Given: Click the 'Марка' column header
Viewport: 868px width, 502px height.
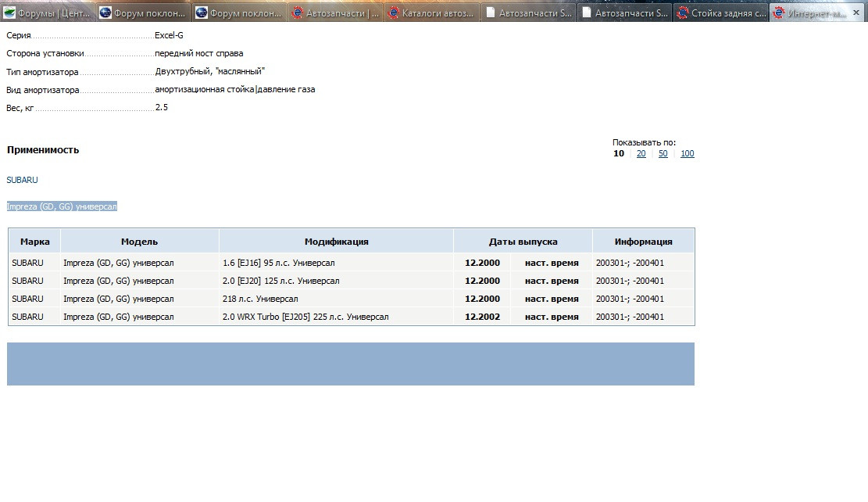Looking at the screenshot, I should coord(35,242).
